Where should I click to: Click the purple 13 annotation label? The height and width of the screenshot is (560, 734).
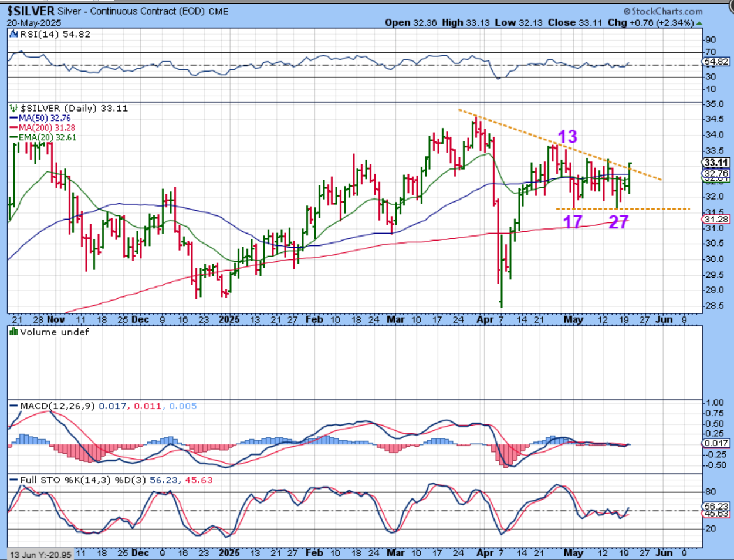click(567, 137)
